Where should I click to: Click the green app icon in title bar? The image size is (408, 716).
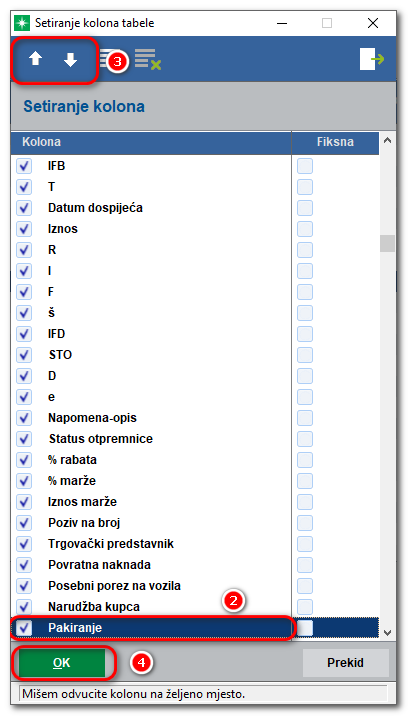coord(22,23)
